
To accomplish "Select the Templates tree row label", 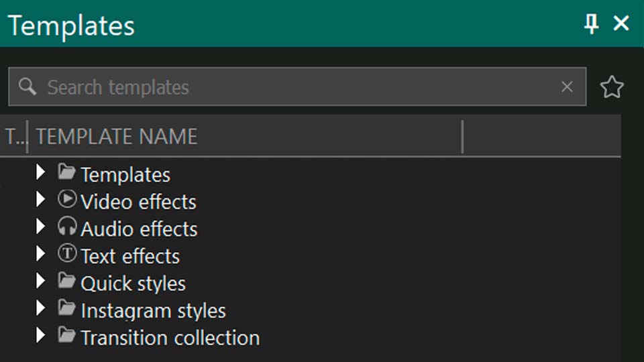I will click(125, 175).
